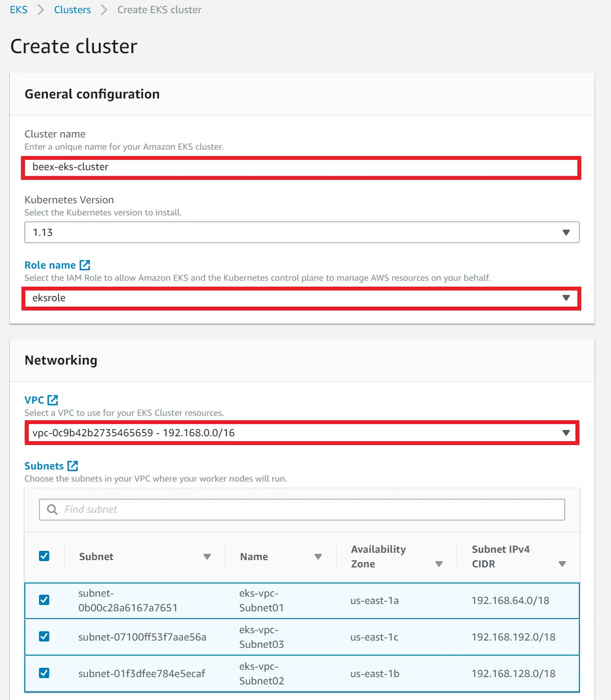Click the eks-vpc-Subnet02 name cell
The width and height of the screenshot is (611, 700).
(262, 674)
